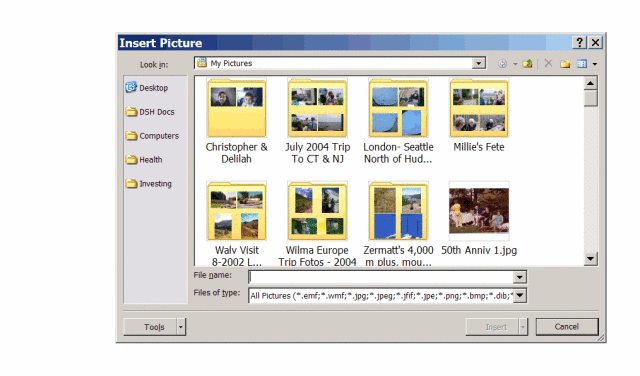Click the File name input field

pos(381,277)
